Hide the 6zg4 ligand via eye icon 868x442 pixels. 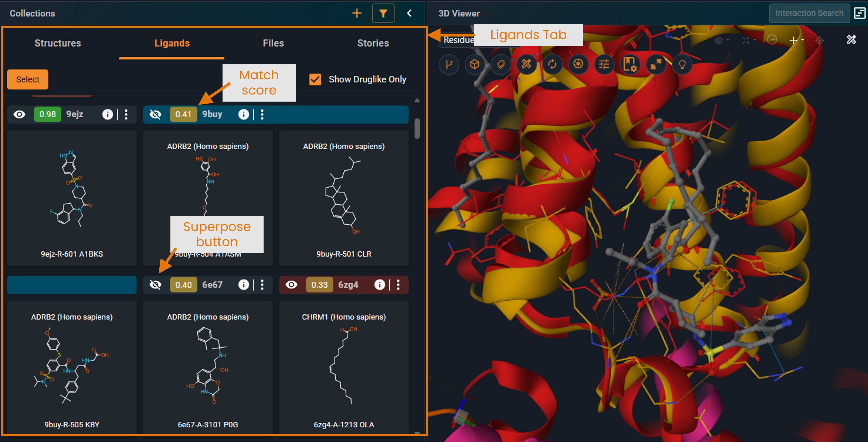pos(291,285)
